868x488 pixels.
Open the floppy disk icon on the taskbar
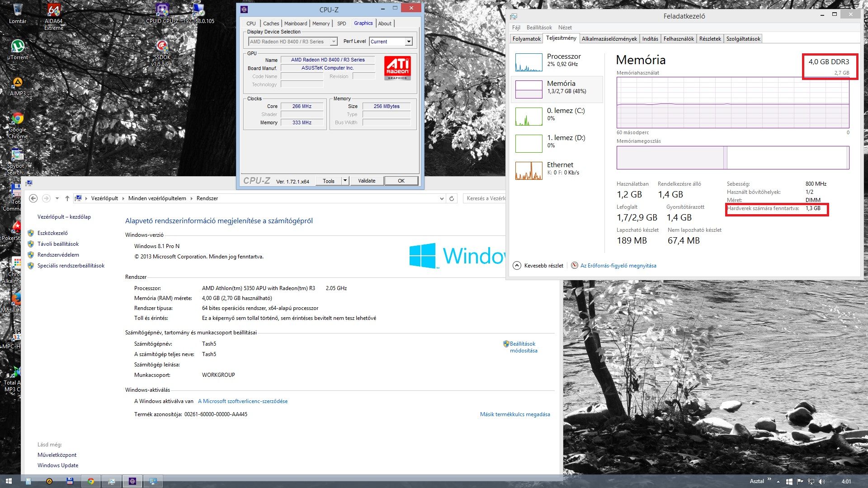tap(70, 481)
